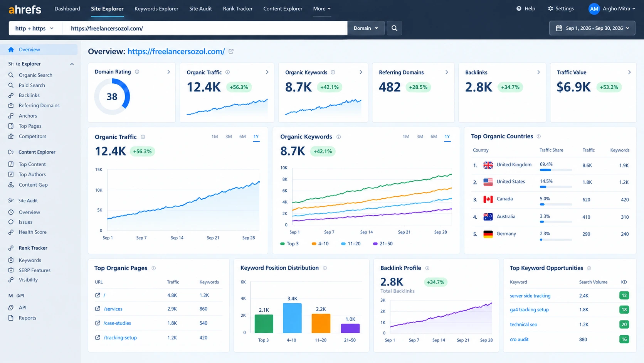Click calendar icon in date range picker
This screenshot has height=363, width=644.
559,28
